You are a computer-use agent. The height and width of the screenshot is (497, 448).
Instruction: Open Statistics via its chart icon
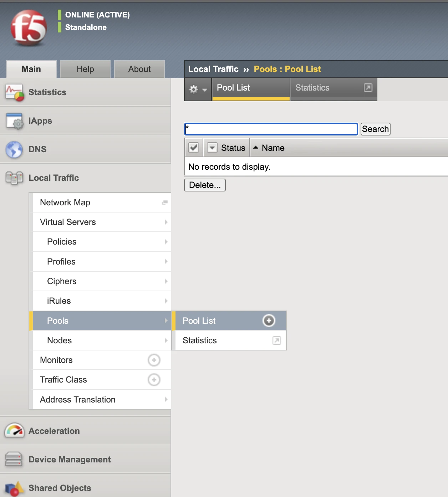pos(14,92)
